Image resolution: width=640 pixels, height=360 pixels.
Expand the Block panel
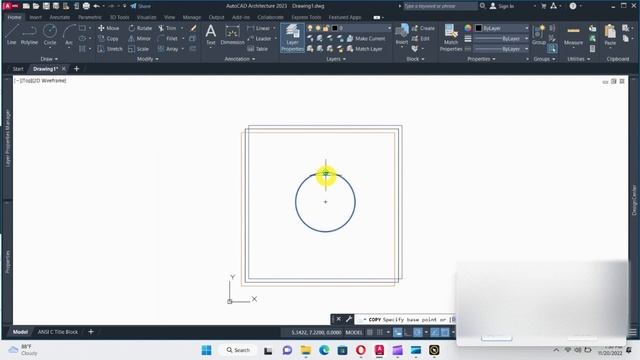[415, 59]
